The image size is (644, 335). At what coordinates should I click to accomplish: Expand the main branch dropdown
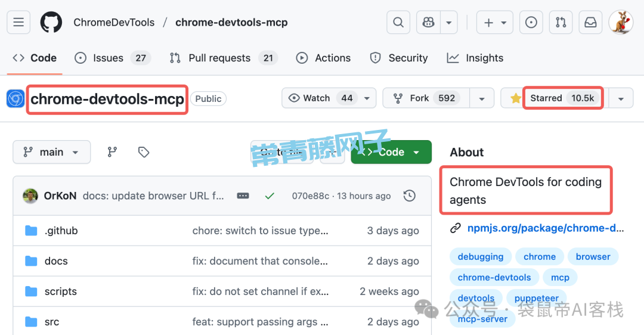pos(51,152)
